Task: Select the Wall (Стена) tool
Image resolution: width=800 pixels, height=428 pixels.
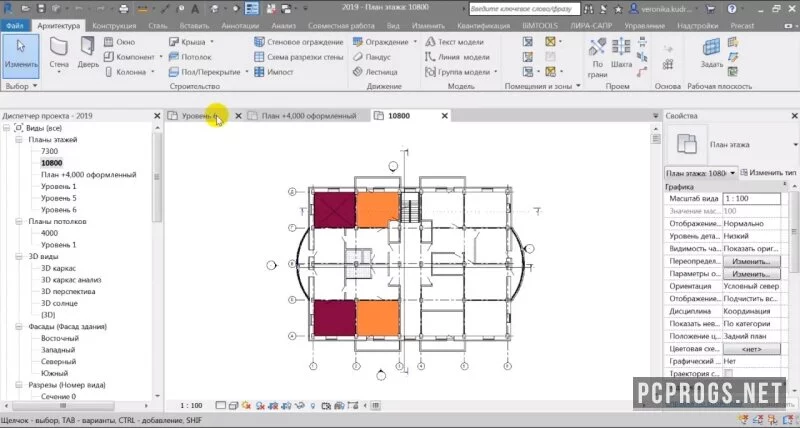Action: 59,53
